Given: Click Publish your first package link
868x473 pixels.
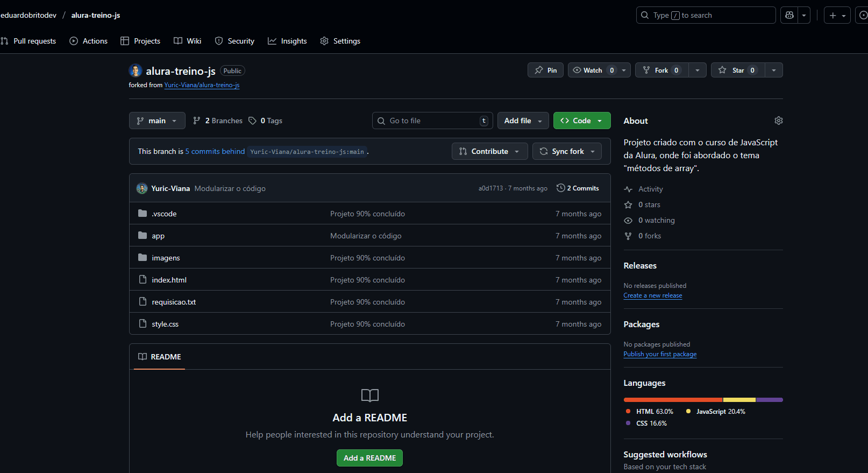Looking at the screenshot, I should (660, 354).
